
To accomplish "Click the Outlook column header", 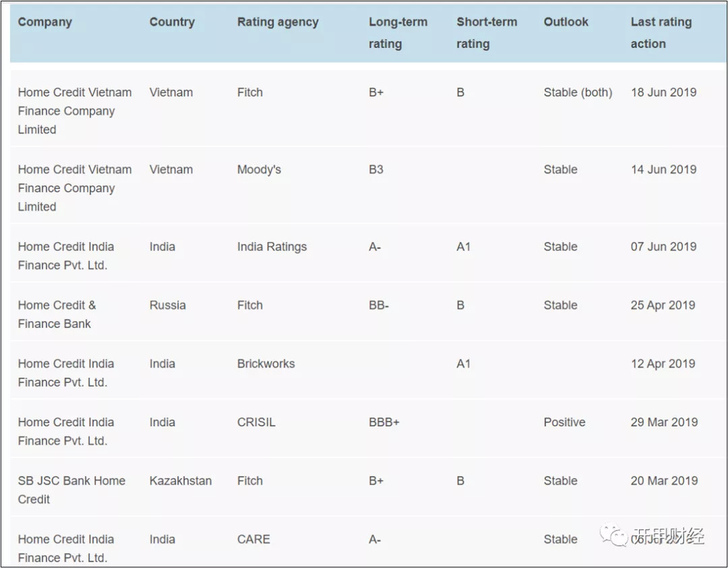I will 566,22.
